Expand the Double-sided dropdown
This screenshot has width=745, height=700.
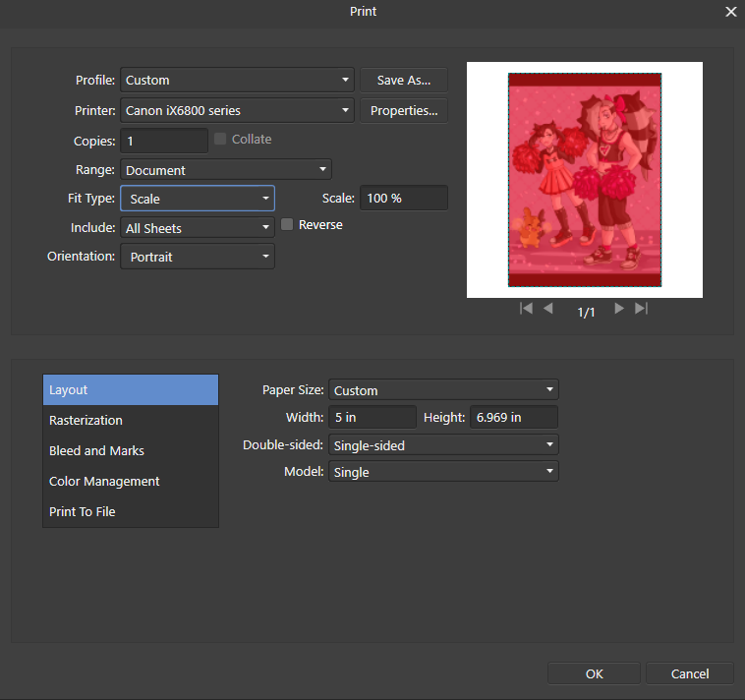click(x=443, y=445)
